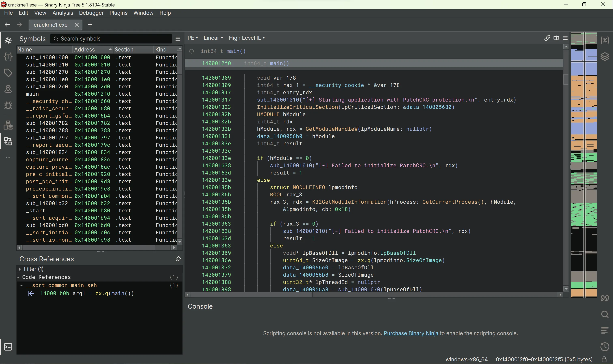Open the Stack layers sidebar icon
The height and width of the screenshot is (364, 613).
click(605, 57)
